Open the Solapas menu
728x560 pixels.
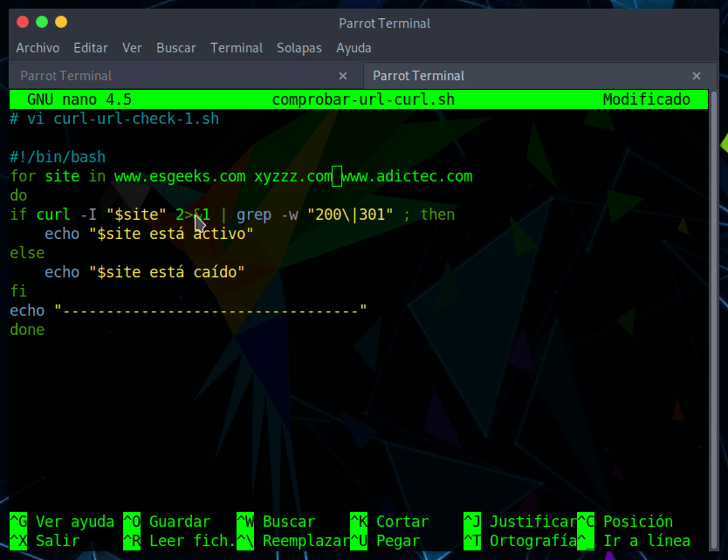pyautogui.click(x=299, y=48)
